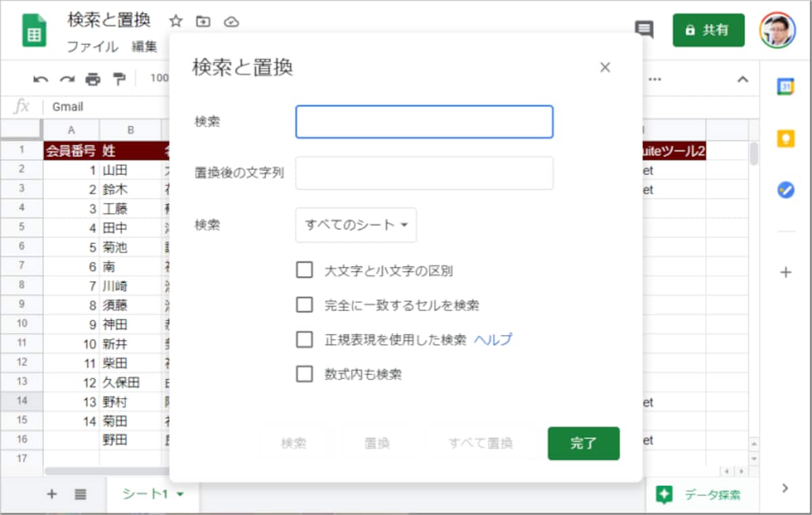Select the cell containing 工藤
This screenshot has width=812, height=515.
131,208
